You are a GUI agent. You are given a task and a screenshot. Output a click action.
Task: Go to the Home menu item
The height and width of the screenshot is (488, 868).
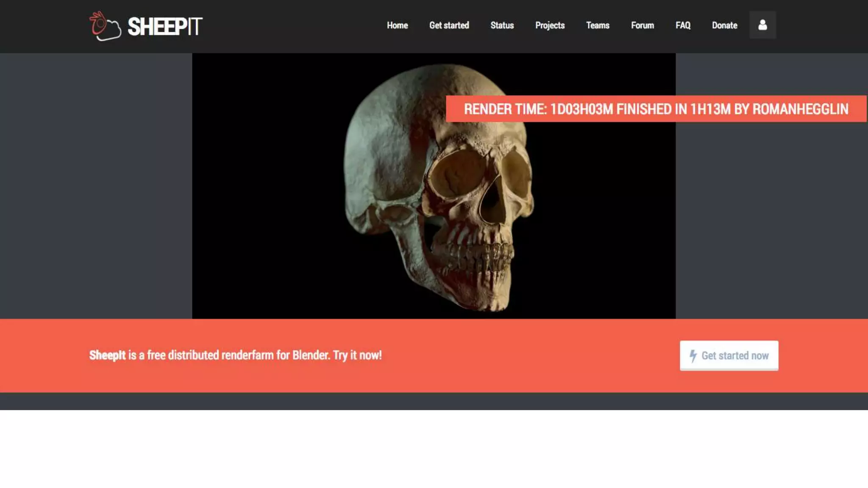click(x=397, y=25)
